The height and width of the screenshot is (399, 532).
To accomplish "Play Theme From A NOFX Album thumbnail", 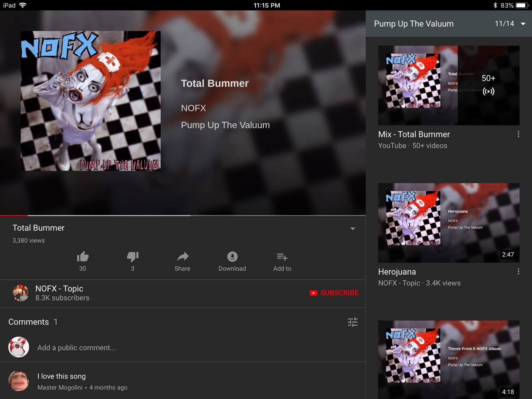I will click(x=449, y=360).
